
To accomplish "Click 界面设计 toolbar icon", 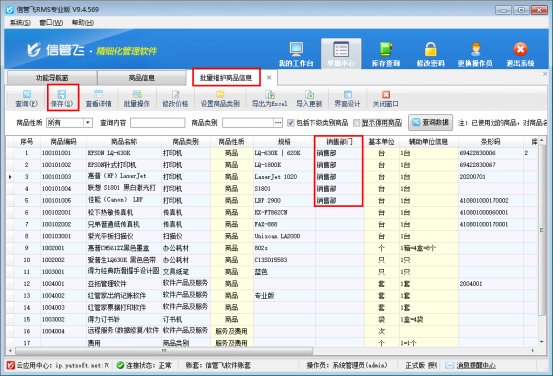I will tap(347, 94).
